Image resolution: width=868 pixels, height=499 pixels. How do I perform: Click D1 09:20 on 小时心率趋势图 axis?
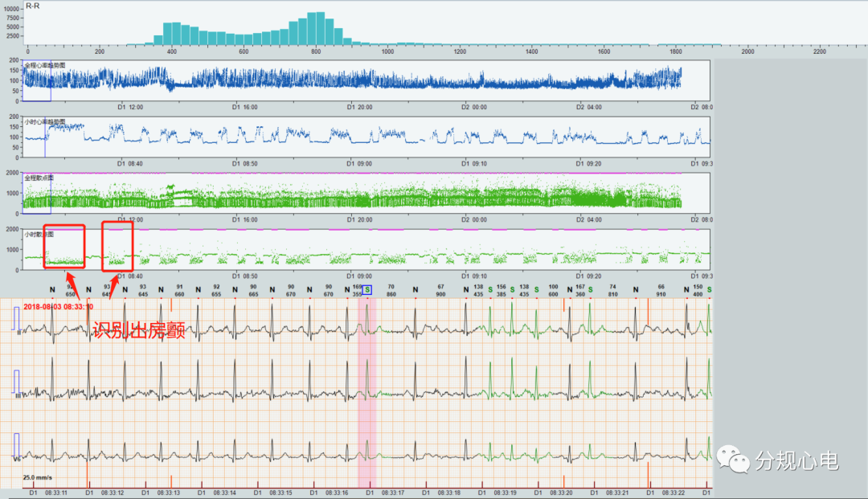pos(588,164)
